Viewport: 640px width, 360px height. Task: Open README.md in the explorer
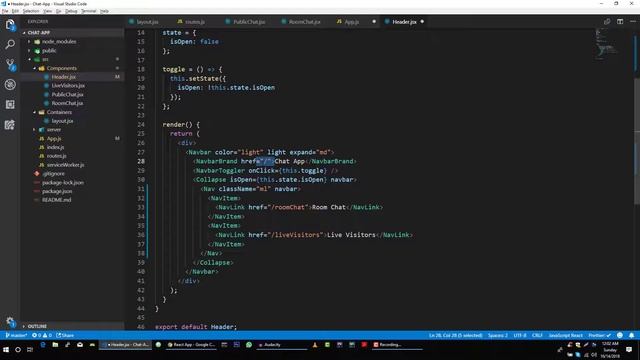click(x=56, y=200)
